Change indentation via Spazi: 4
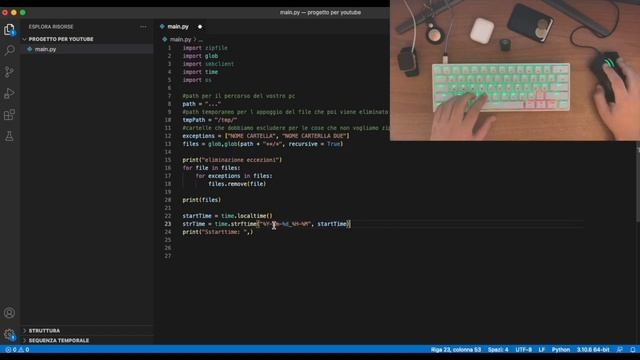The height and width of the screenshot is (360, 640). [x=498, y=350]
